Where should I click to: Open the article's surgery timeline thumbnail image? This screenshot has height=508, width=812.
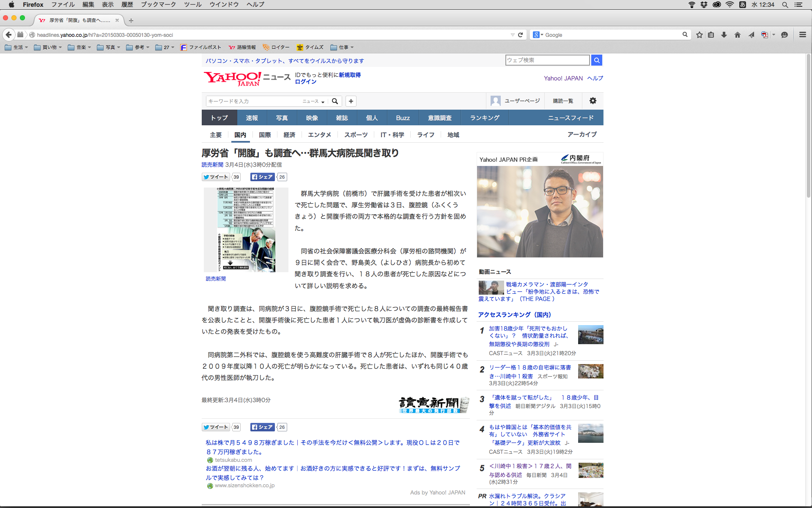coord(246,229)
